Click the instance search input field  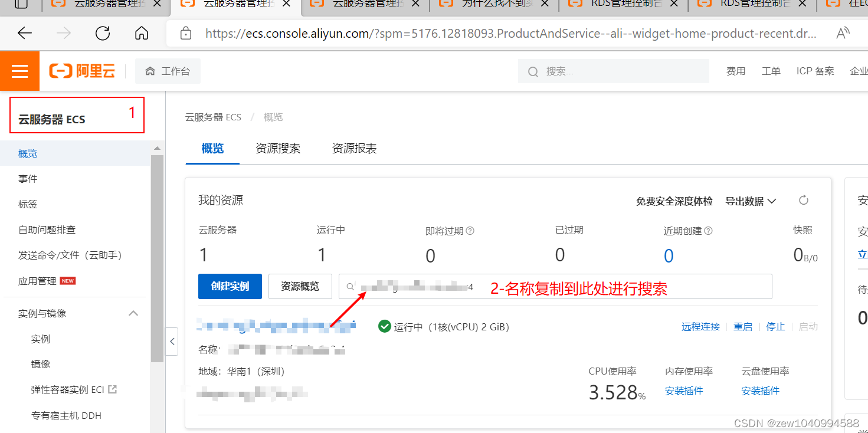[x=472, y=286]
